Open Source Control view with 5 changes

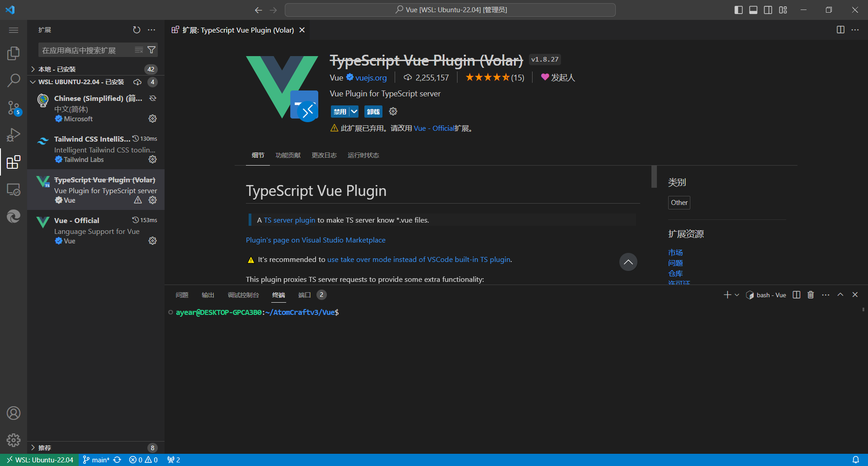pos(14,108)
